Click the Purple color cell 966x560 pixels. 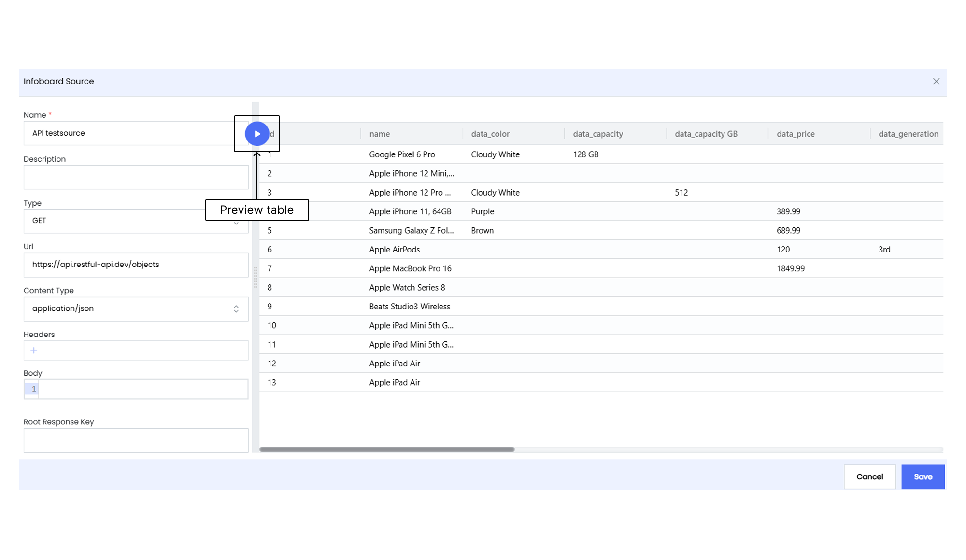coord(513,211)
